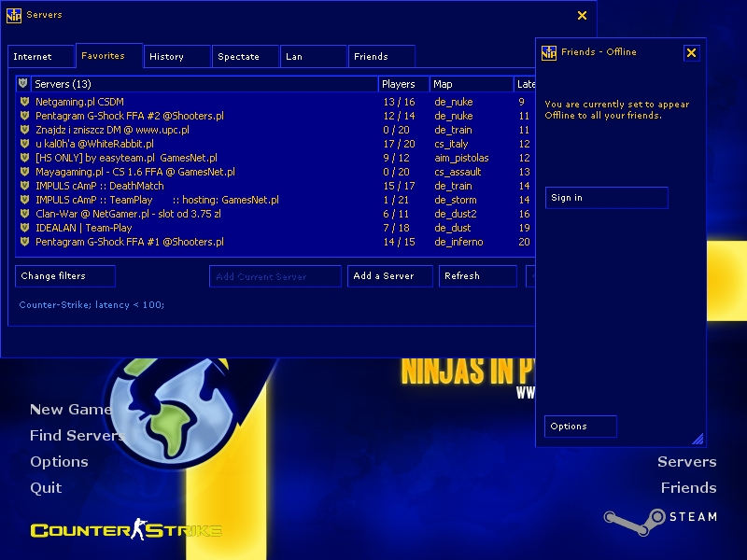Open Options in the Friends window
The image size is (747, 560).
coord(581,427)
